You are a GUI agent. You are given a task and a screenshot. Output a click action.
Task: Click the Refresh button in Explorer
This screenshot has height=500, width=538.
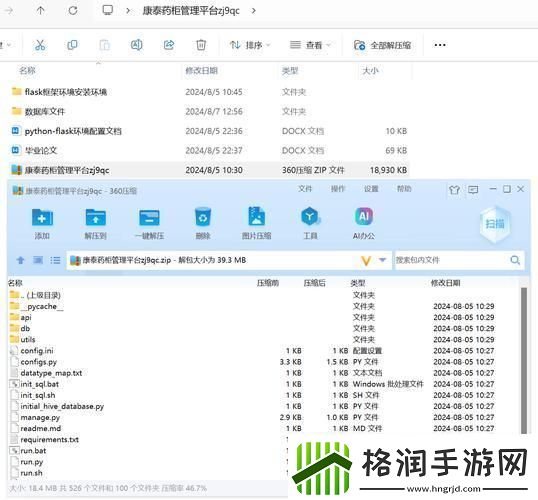[73, 11]
